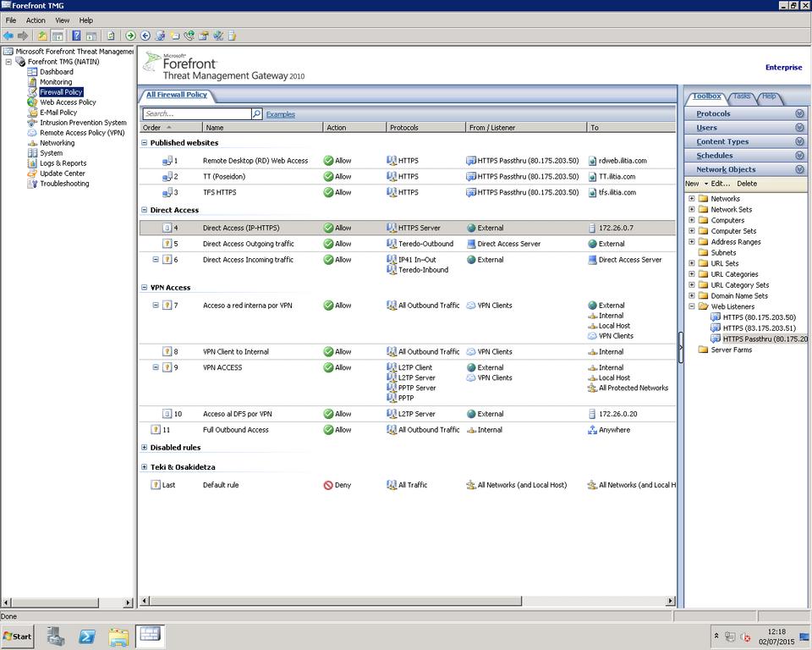Collapse rule 9 VPN ACCESS details

[x=156, y=367]
